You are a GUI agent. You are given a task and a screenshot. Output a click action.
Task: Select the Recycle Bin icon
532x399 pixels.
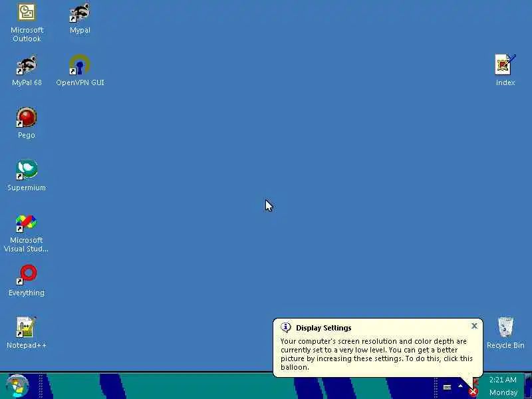(x=505, y=334)
